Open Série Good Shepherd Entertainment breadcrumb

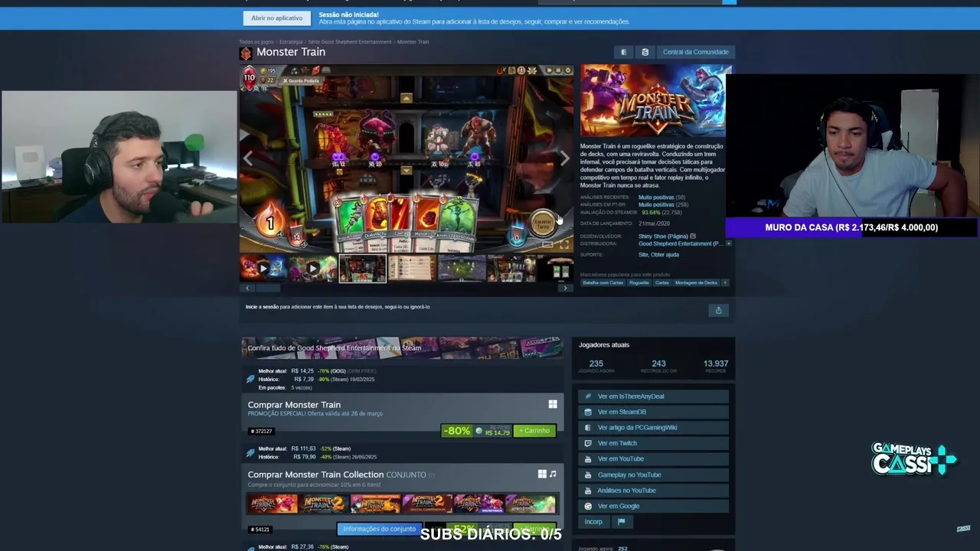click(x=350, y=41)
